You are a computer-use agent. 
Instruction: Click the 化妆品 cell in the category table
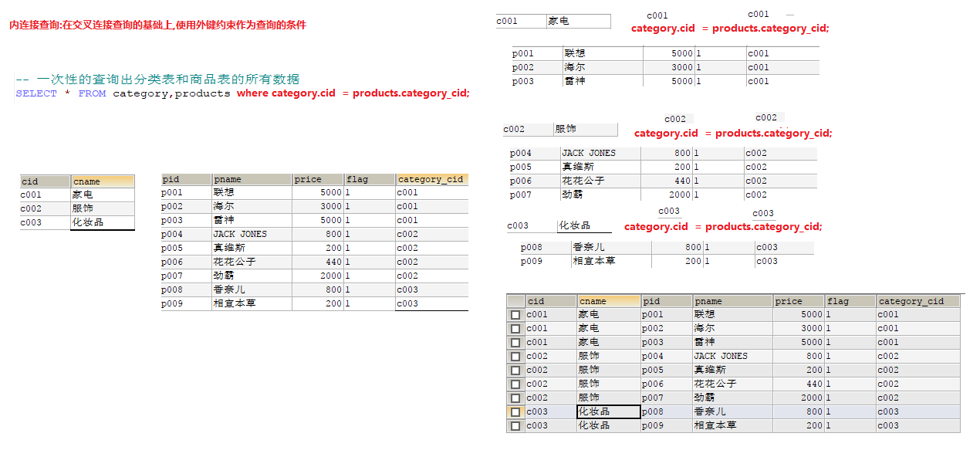[103, 222]
